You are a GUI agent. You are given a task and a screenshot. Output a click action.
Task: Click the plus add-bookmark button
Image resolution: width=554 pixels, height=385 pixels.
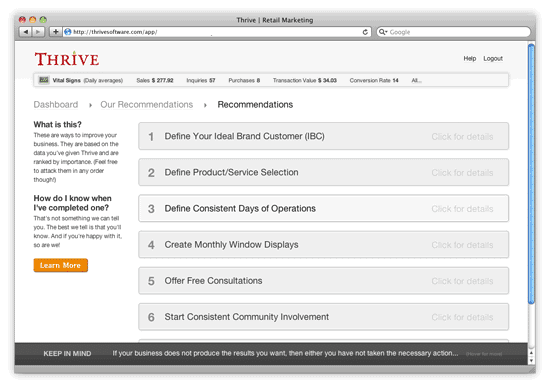55,32
